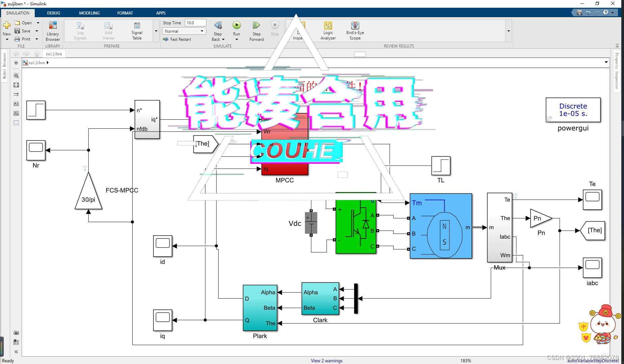The image size is (624, 364).
Task: Click the Step Back icon
Action: (x=218, y=25)
